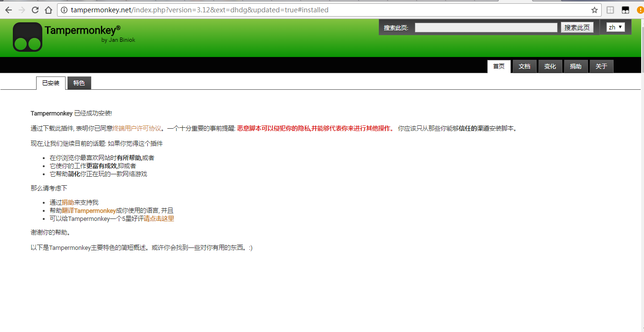644x332 pixels.
Task: Click the browser back arrow
Action: coord(9,10)
